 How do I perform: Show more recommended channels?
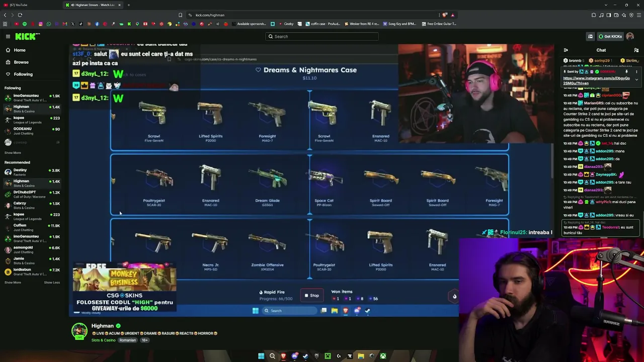click(x=13, y=282)
